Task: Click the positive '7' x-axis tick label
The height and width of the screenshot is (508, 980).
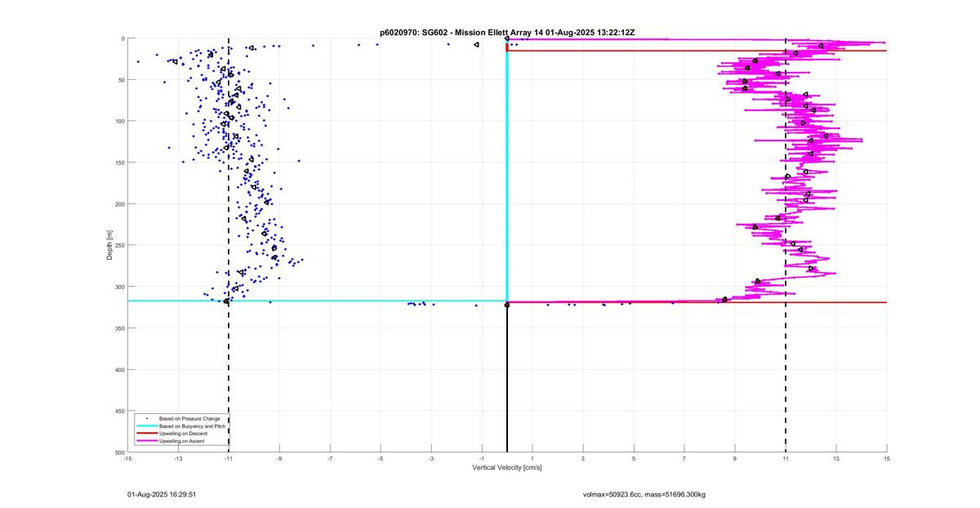Action: point(684,459)
